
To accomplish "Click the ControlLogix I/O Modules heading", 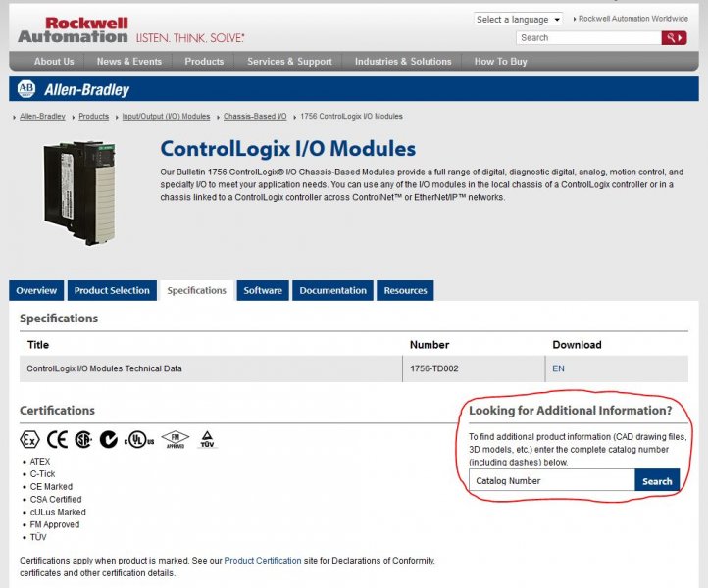I will (x=288, y=148).
